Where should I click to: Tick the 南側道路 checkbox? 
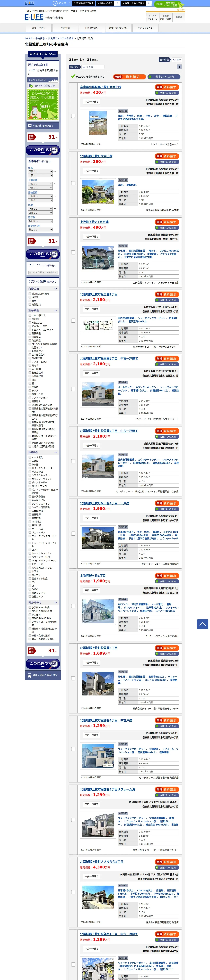(x=30, y=304)
